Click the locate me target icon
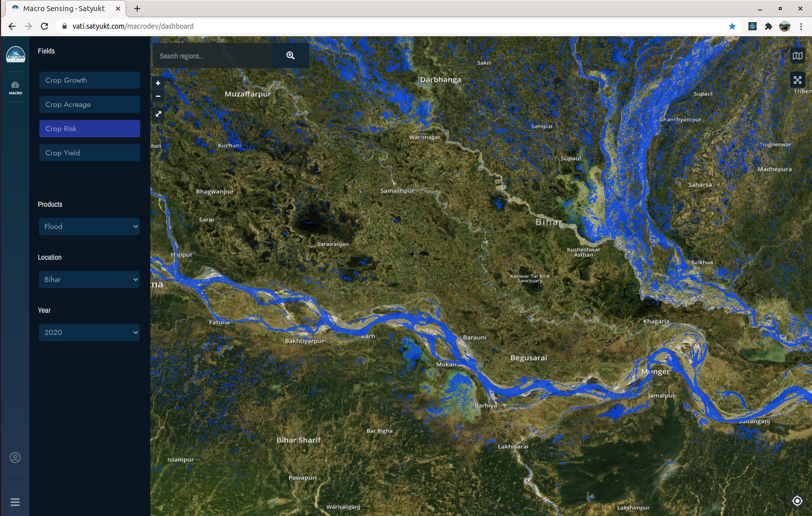812x516 pixels. click(x=797, y=500)
